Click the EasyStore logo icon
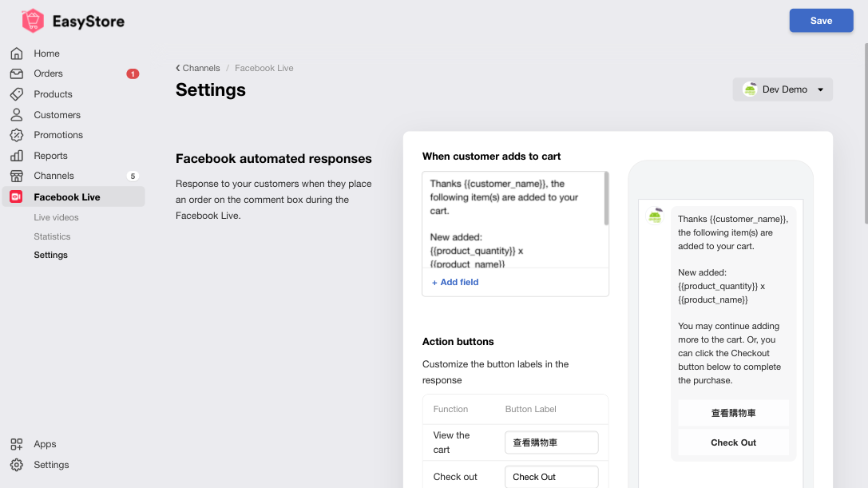The image size is (868, 488). pyautogui.click(x=33, y=21)
